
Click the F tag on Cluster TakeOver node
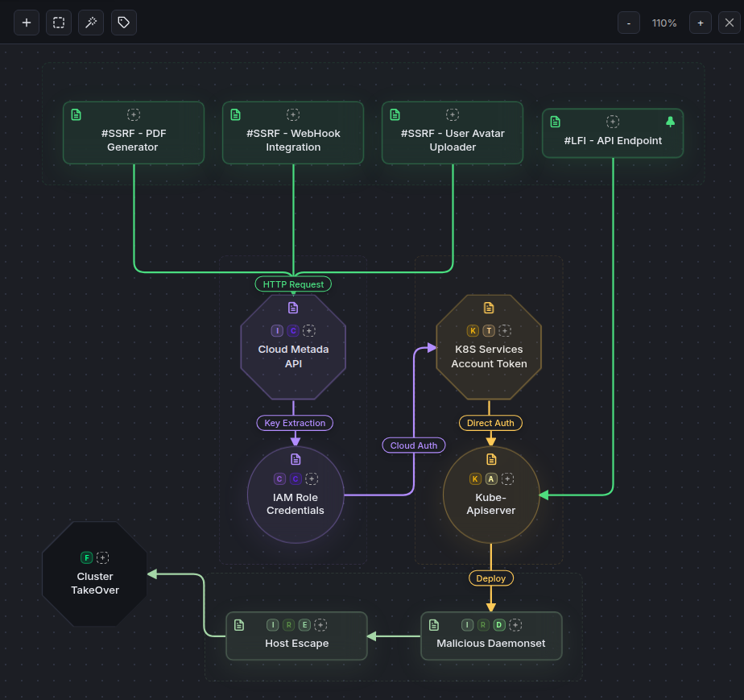86,557
